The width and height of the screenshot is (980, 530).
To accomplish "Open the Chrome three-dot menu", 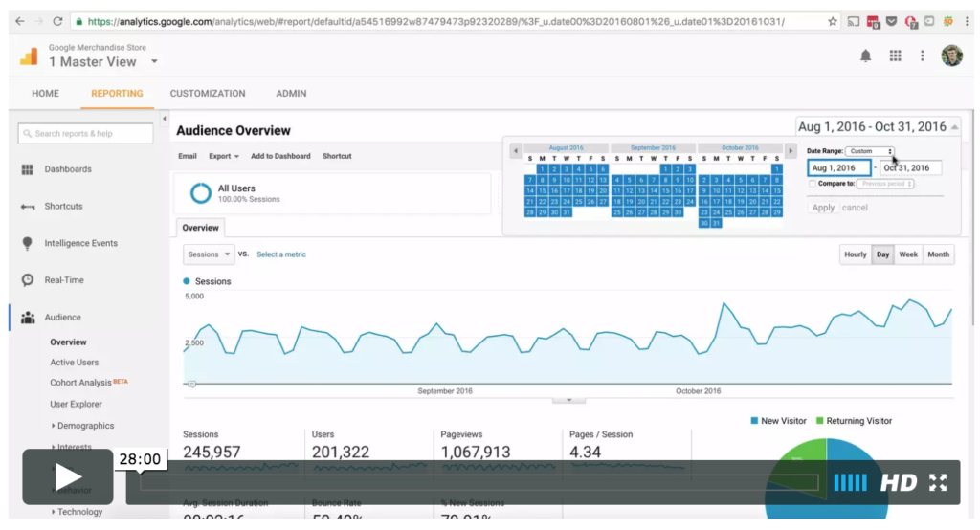I will pos(967,21).
